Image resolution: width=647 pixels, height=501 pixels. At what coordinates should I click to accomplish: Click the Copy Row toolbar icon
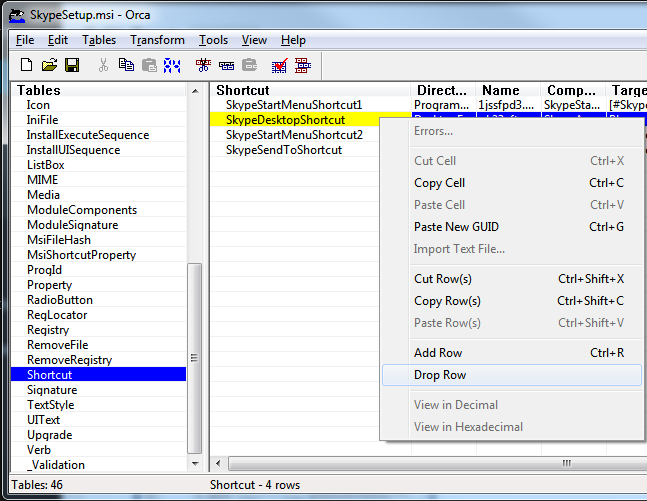227,65
